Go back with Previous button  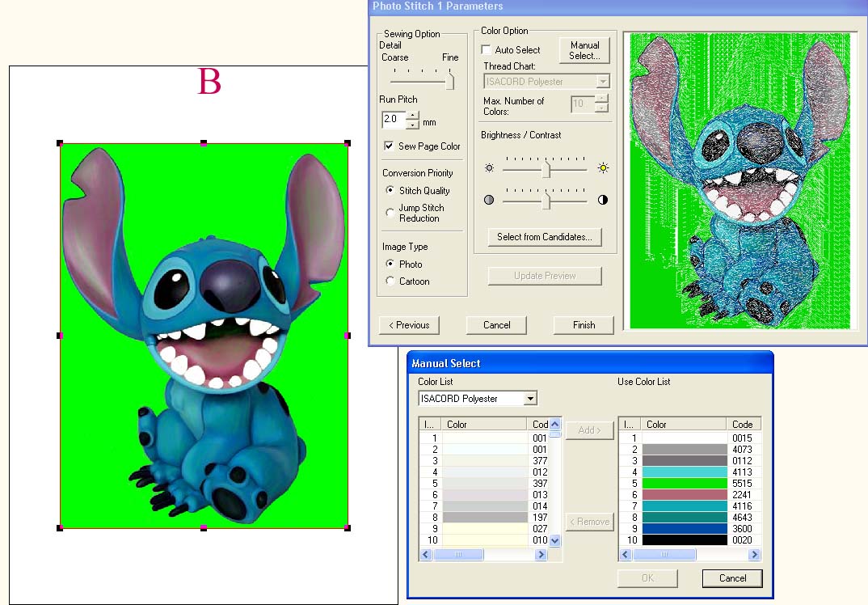(x=409, y=325)
